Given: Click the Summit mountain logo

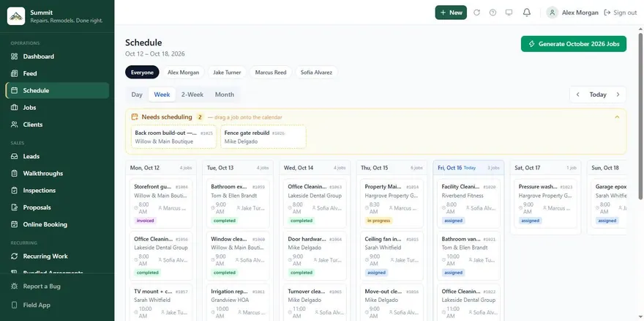Looking at the screenshot, I should click(x=16, y=16).
